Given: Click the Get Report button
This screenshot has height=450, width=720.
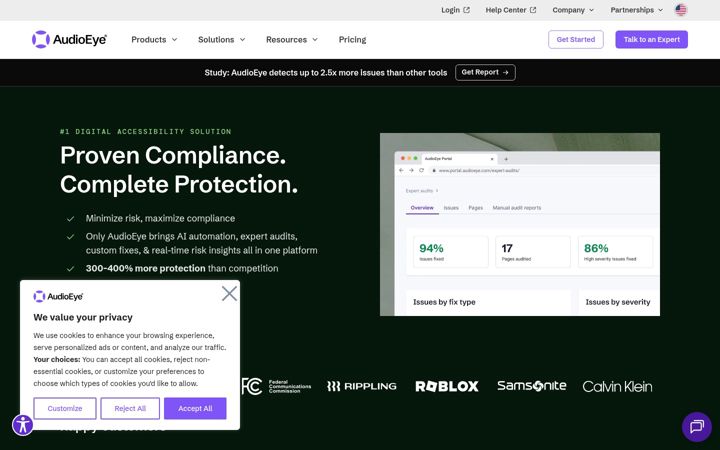Looking at the screenshot, I should (485, 73).
